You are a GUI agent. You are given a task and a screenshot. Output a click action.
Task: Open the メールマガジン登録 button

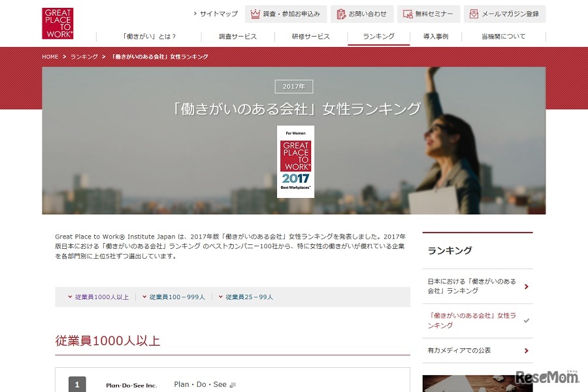pos(505,14)
